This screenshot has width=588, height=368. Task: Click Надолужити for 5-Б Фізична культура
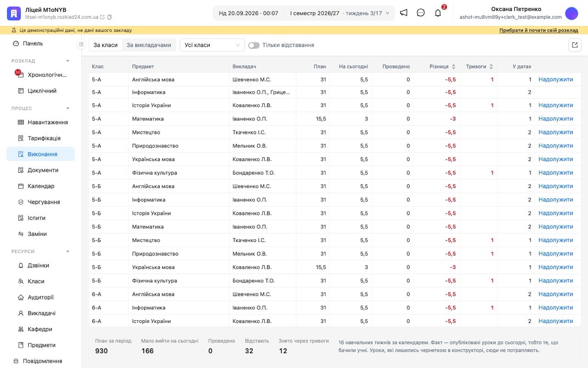tap(556, 281)
